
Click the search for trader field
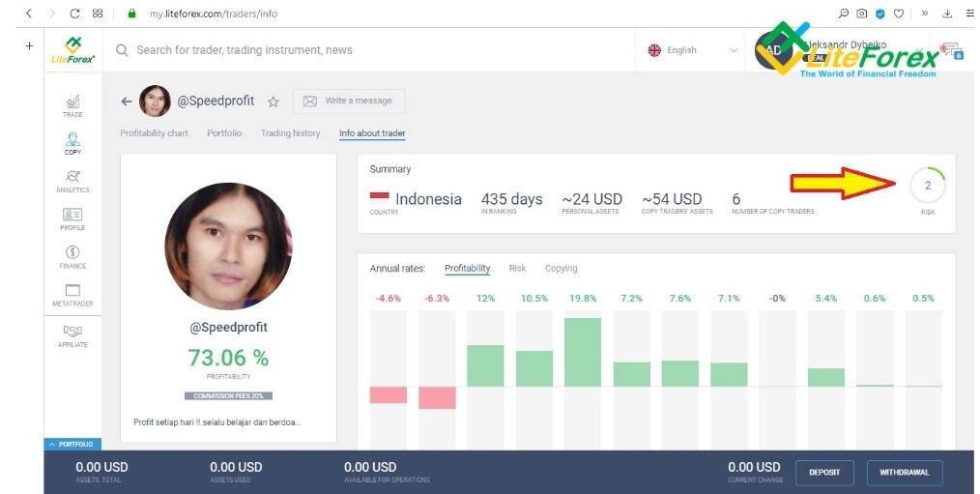click(x=367, y=50)
